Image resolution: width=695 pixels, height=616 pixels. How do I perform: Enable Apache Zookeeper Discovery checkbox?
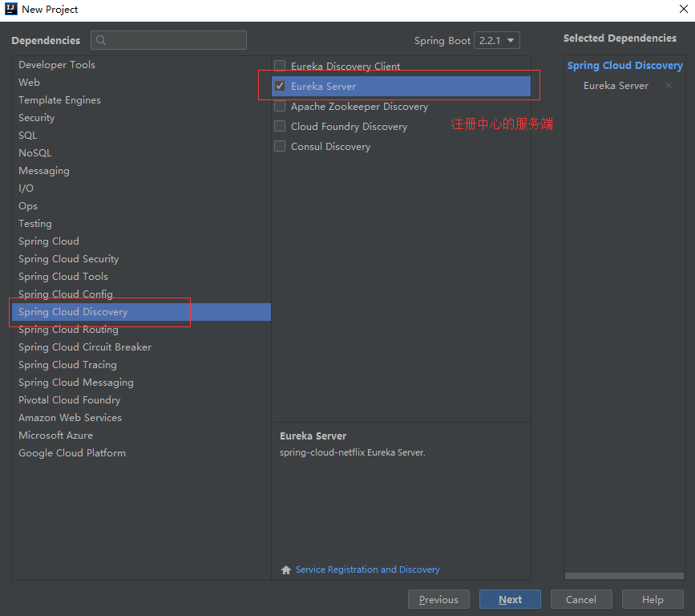[x=280, y=106]
